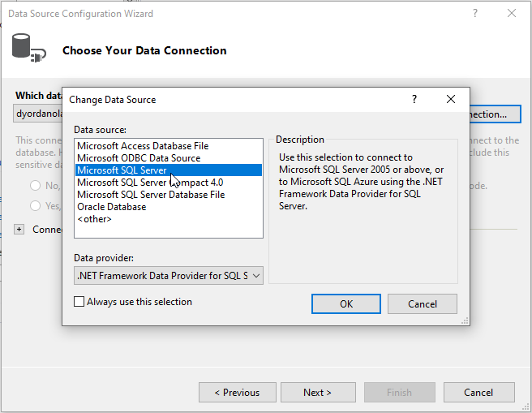
Task: Select the first 'No' radio button
Action: coord(36,186)
